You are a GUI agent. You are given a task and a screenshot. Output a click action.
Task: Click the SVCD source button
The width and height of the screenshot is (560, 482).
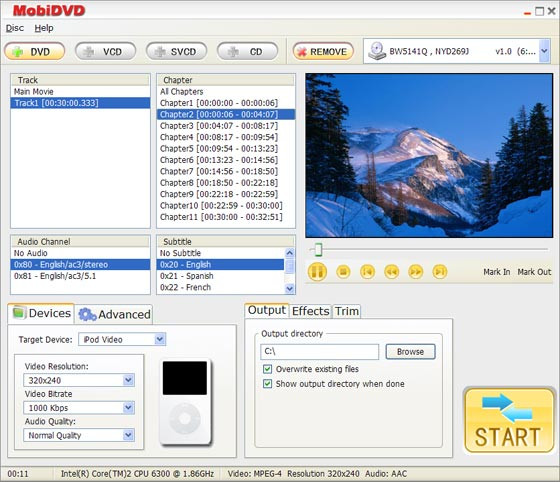click(x=176, y=52)
